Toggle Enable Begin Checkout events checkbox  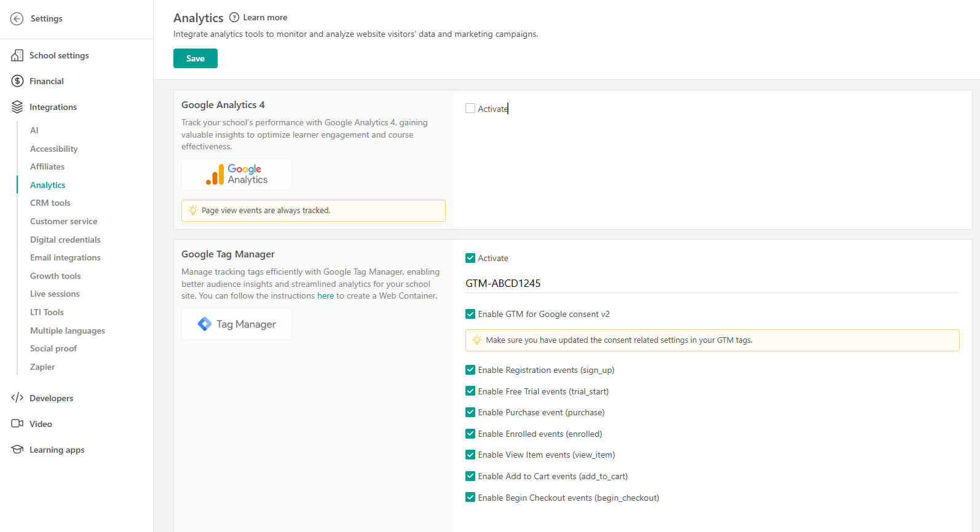tap(470, 498)
